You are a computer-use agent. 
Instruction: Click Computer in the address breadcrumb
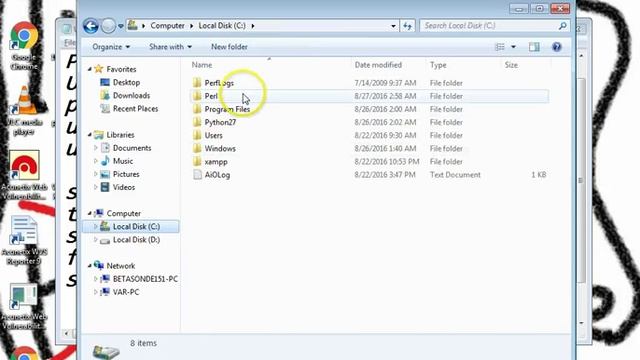point(167,26)
